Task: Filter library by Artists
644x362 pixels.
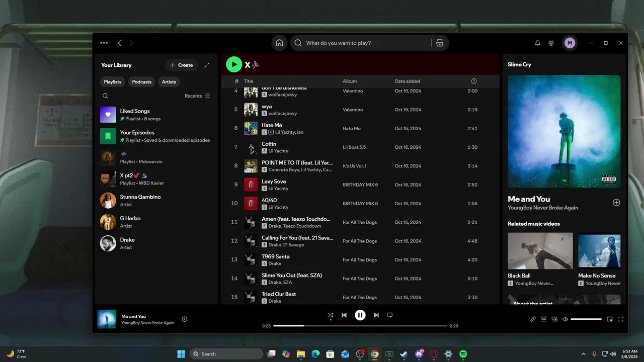Action: click(169, 82)
